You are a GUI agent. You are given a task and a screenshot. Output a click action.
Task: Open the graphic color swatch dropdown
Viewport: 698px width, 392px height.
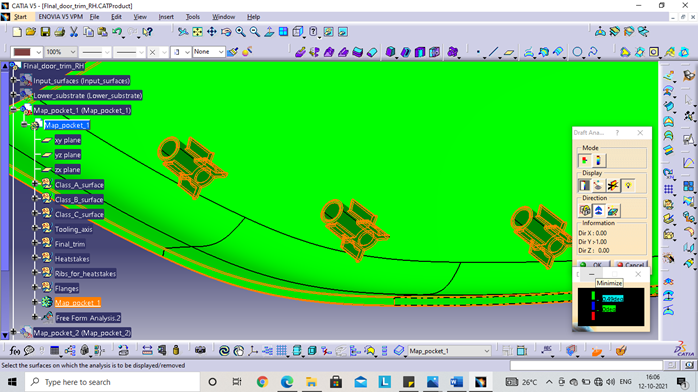(27, 52)
